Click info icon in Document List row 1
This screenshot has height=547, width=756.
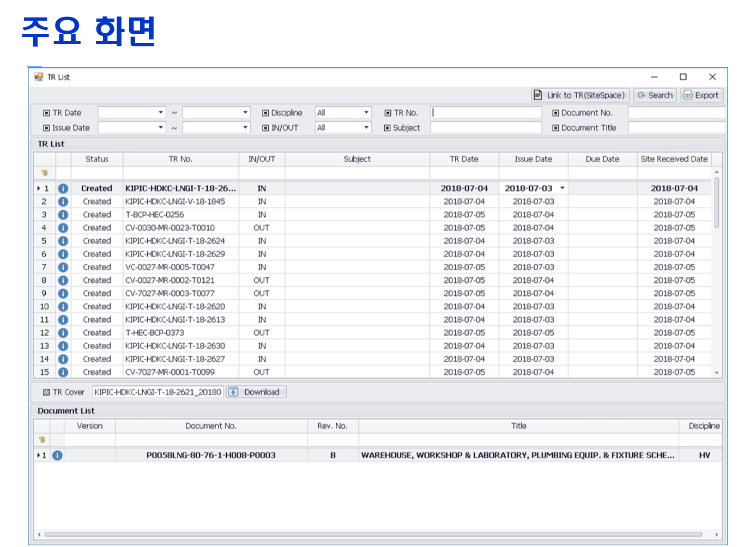[57, 455]
